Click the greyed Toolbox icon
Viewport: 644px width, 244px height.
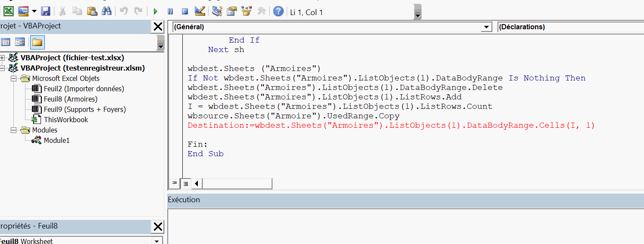point(261,11)
